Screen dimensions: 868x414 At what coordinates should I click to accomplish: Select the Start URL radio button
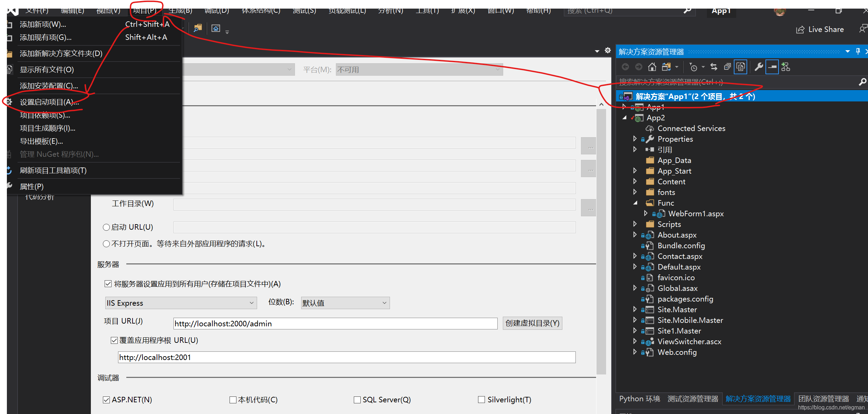106,227
